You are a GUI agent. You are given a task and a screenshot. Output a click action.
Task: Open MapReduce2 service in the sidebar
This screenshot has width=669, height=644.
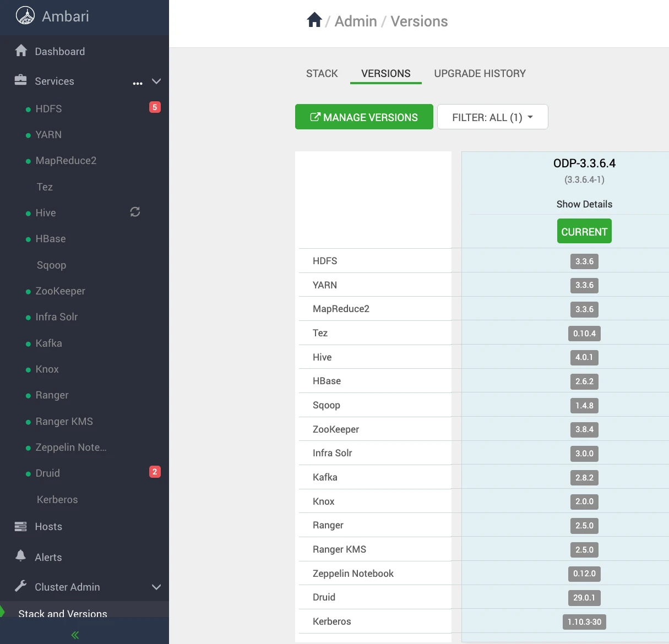click(x=66, y=161)
